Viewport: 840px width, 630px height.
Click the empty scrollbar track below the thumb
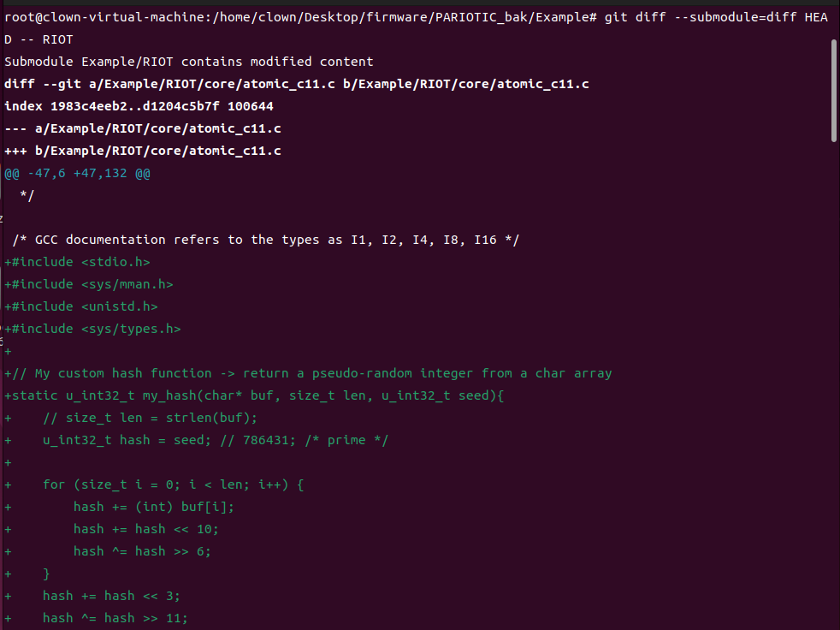point(834,385)
